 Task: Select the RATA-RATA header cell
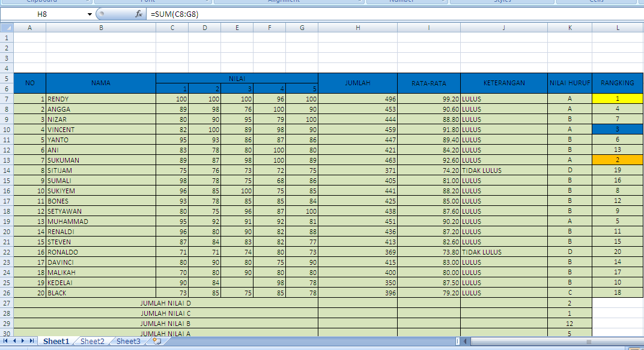tap(429, 83)
